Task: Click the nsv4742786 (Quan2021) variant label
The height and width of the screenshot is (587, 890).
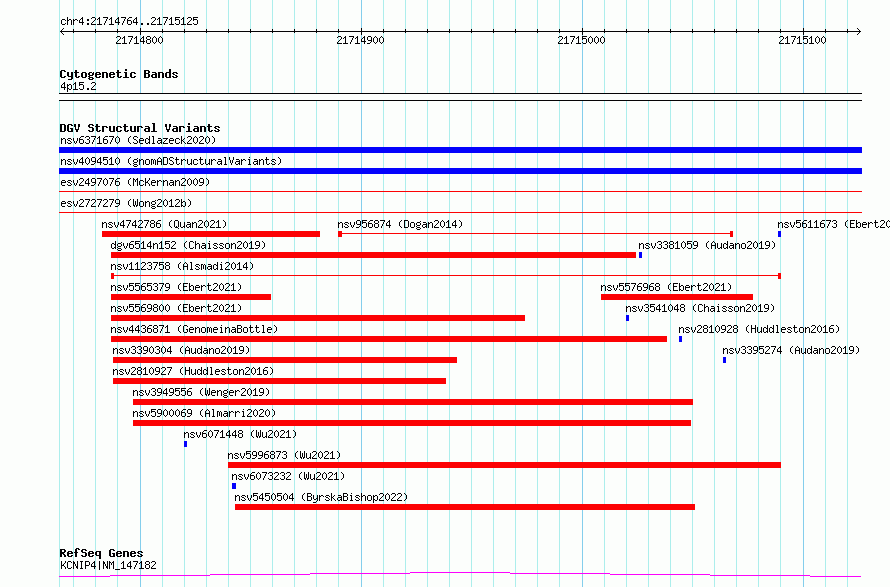Action: tap(164, 224)
